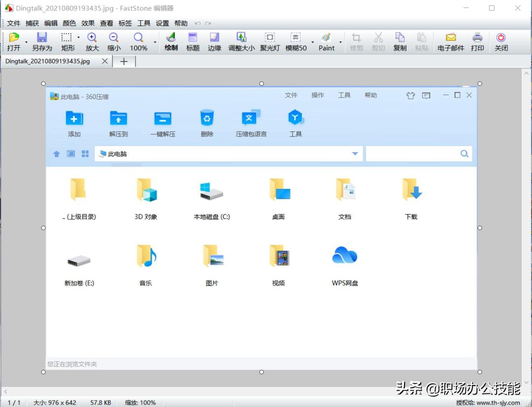The height and width of the screenshot is (407, 532).
Task: Expand the Paint external editor dropdown
Action: [x=340, y=42]
